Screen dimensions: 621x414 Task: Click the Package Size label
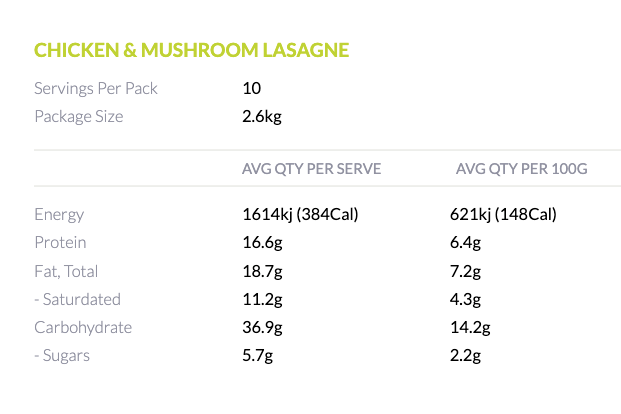click(x=79, y=116)
